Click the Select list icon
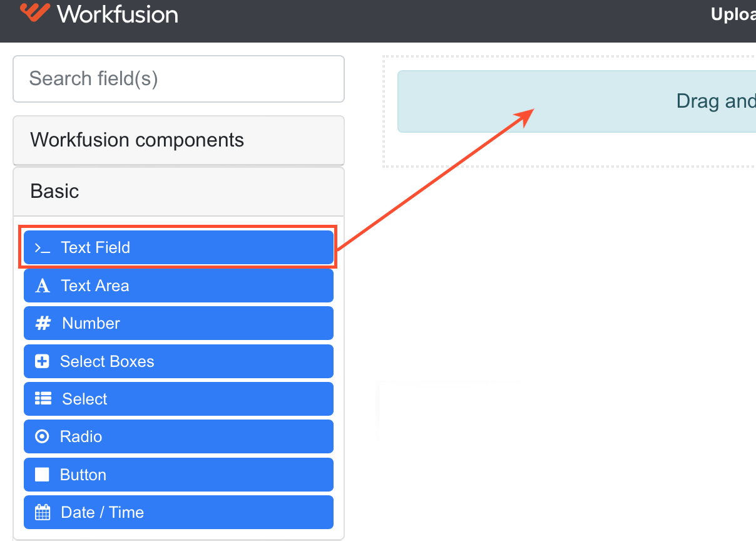This screenshot has width=756, height=541. (x=43, y=399)
